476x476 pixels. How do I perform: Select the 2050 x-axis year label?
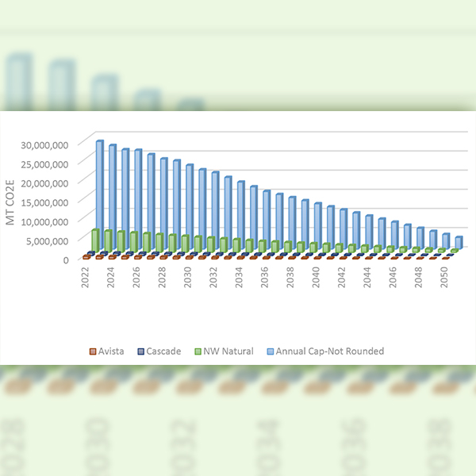444,276
